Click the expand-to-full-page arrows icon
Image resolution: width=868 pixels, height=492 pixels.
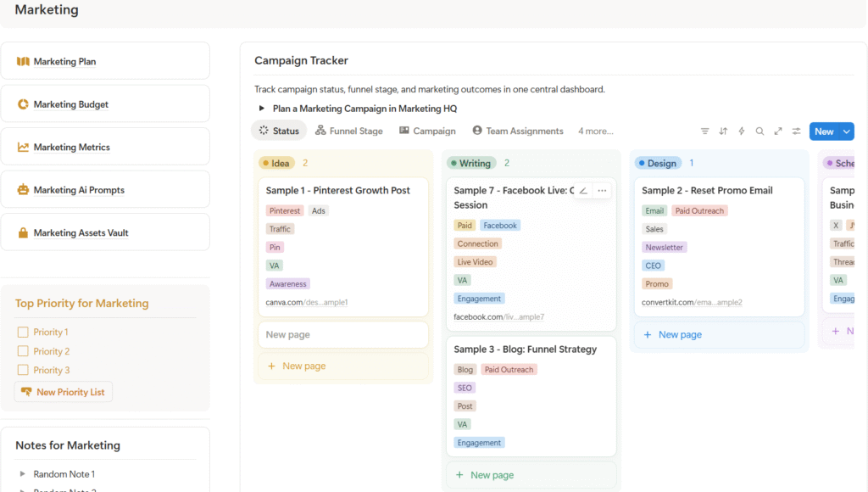pyautogui.click(x=778, y=131)
